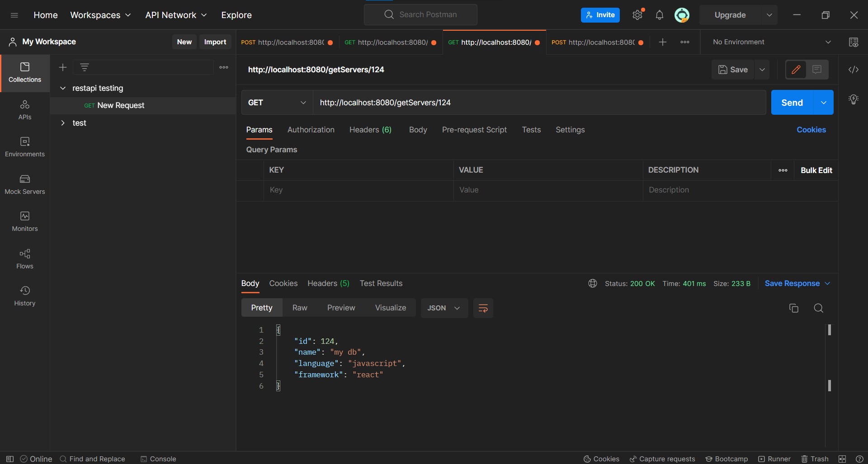The image size is (868, 464).
Task: Open Postman settings gear icon
Action: (637, 15)
